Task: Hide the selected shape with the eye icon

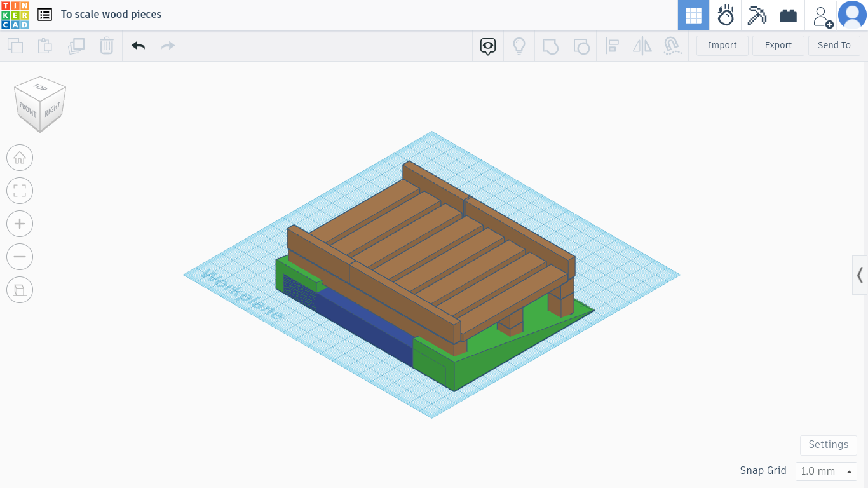Action: click(x=487, y=46)
